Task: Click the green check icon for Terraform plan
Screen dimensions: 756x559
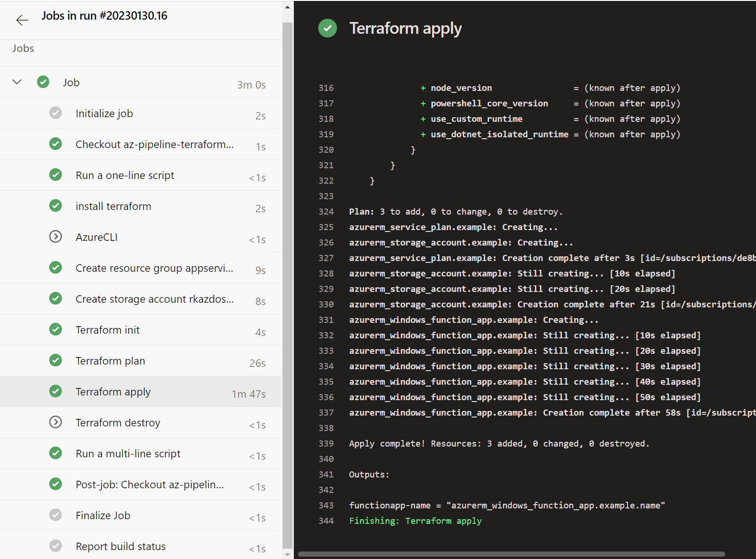Action: click(55, 360)
